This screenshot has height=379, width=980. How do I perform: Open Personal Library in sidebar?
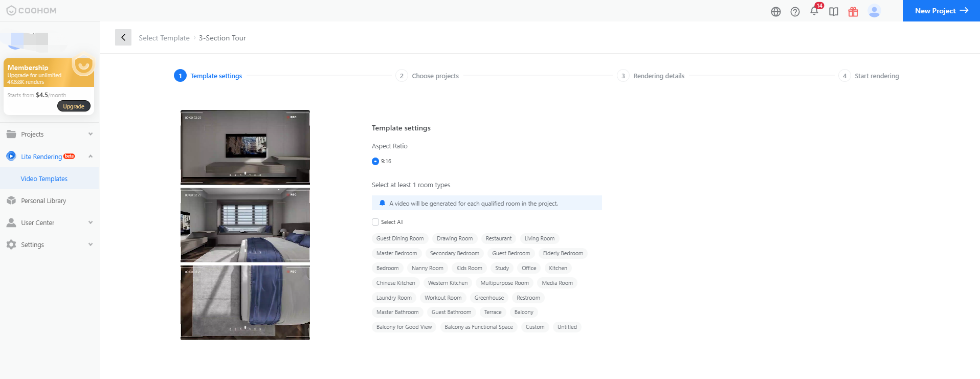43,200
